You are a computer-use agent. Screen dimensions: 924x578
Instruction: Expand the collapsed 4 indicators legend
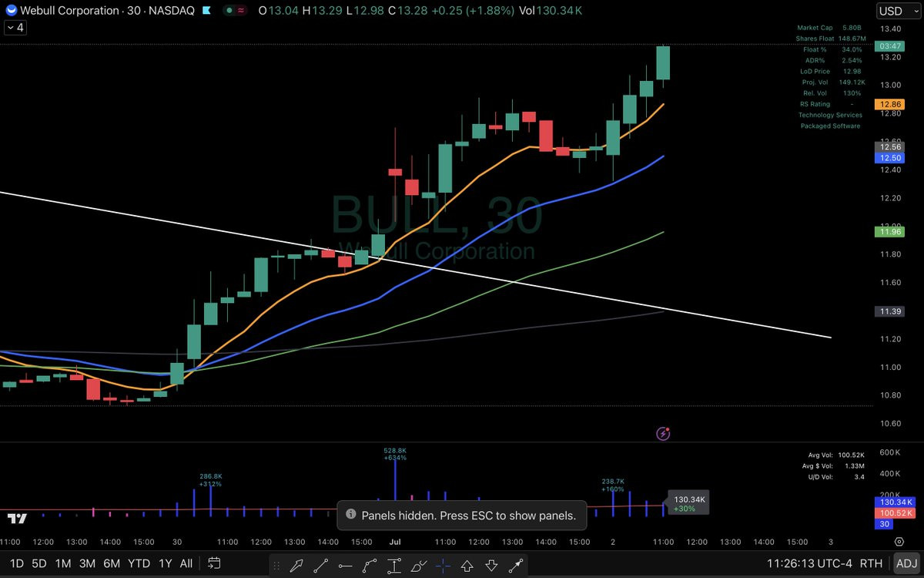15,27
